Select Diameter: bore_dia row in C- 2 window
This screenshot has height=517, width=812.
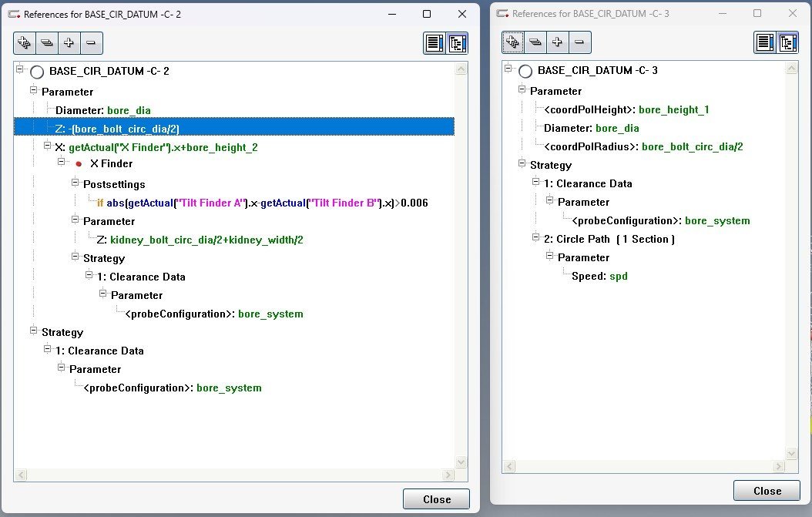pos(103,110)
